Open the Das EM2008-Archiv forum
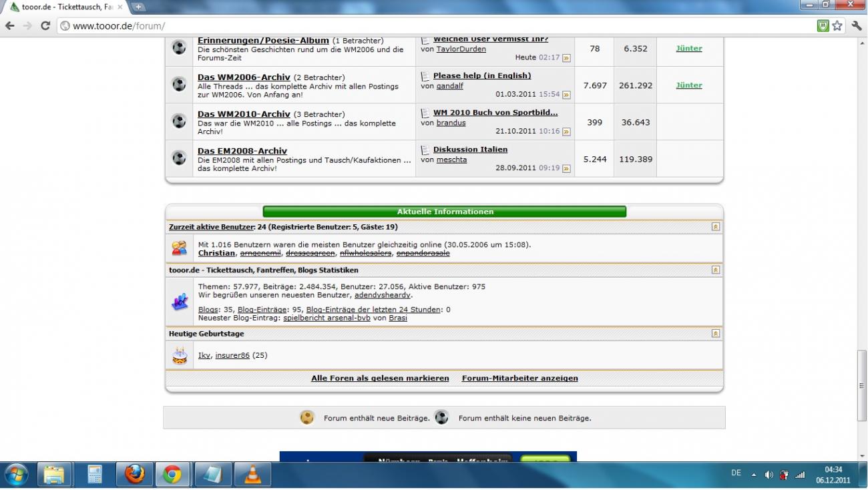Viewport: 868px width, 490px height. 242,151
